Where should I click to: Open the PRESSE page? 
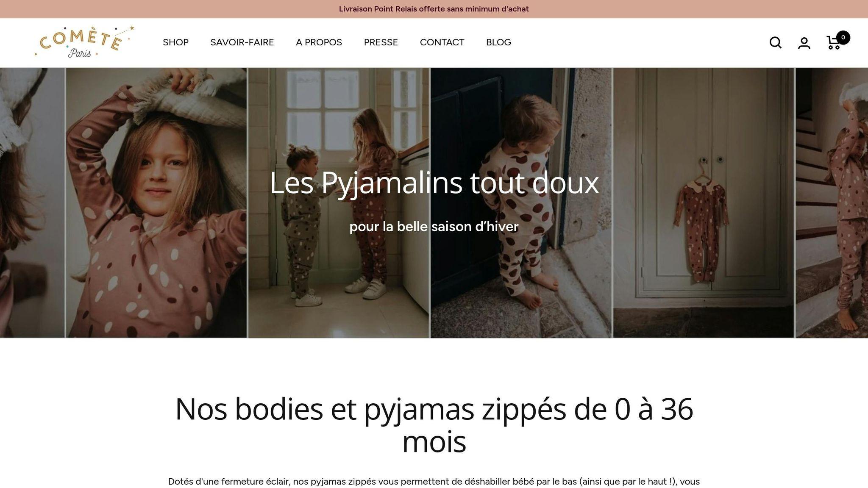coord(381,42)
